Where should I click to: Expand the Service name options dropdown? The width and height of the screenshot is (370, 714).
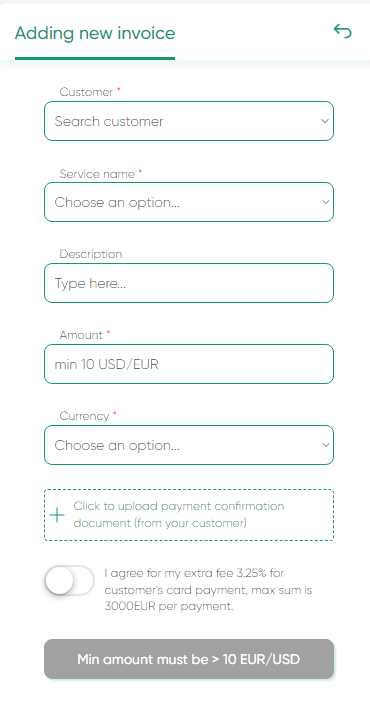[189, 202]
